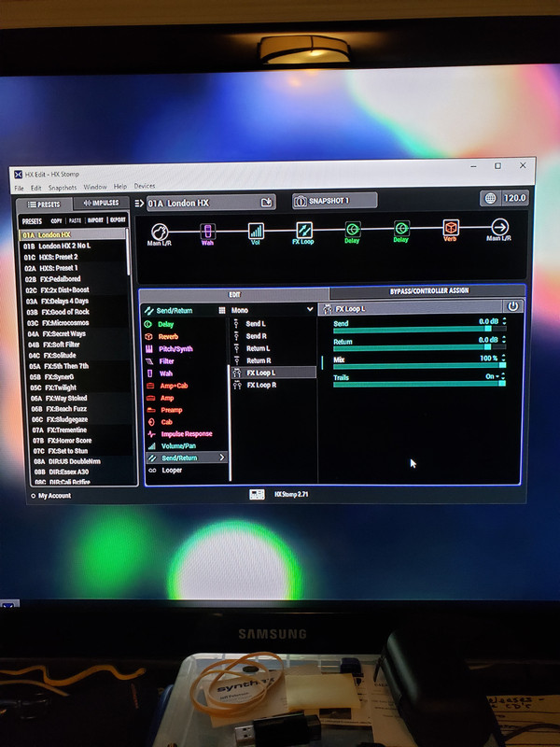Click the Snapshot 1 button
Viewport: 560px width, 747px height.
coord(335,201)
